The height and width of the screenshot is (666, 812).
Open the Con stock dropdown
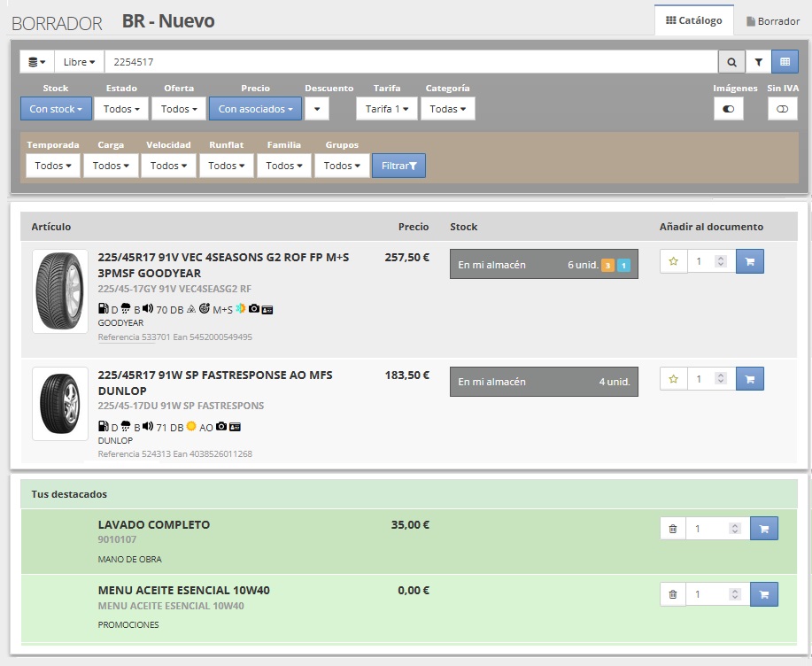click(x=56, y=109)
